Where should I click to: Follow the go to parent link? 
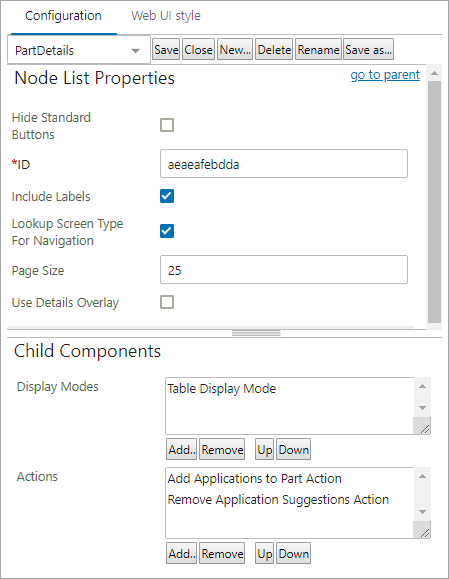tap(385, 75)
